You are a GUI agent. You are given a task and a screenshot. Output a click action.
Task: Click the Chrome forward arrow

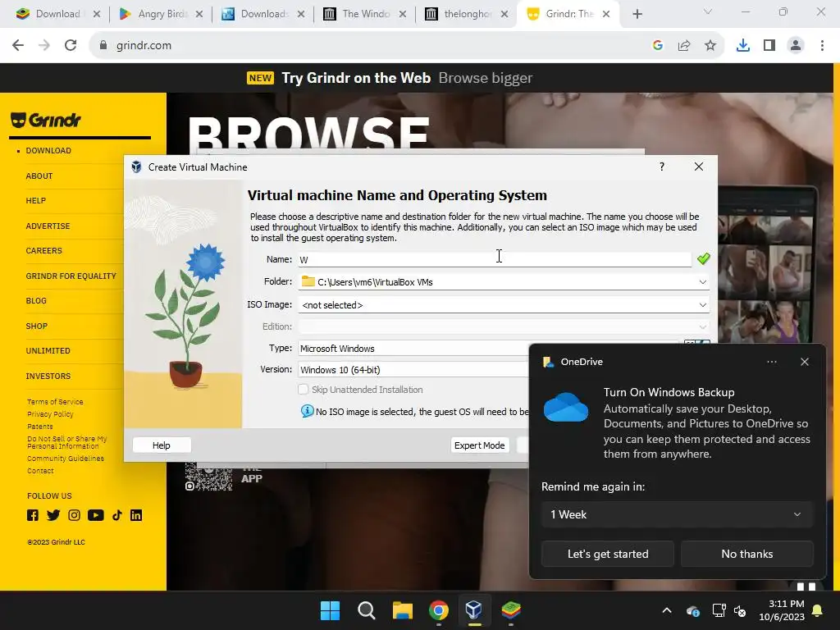tap(44, 46)
